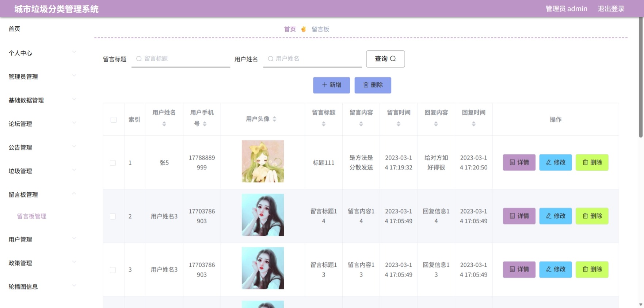This screenshot has height=308, width=644.
Task: Open the 留言板管理 submenu item
Action: pyautogui.click(x=32, y=216)
